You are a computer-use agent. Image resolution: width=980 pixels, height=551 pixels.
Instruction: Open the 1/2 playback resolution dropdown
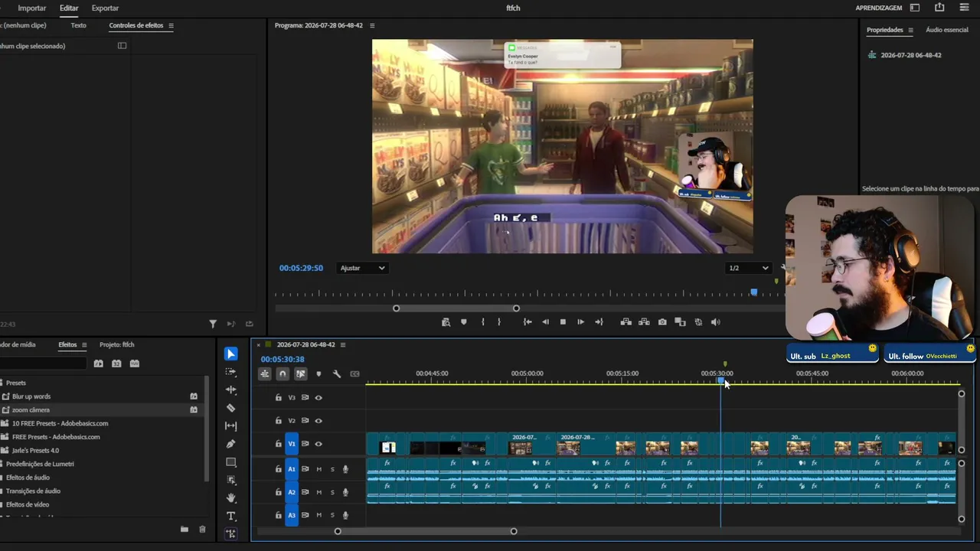click(748, 268)
